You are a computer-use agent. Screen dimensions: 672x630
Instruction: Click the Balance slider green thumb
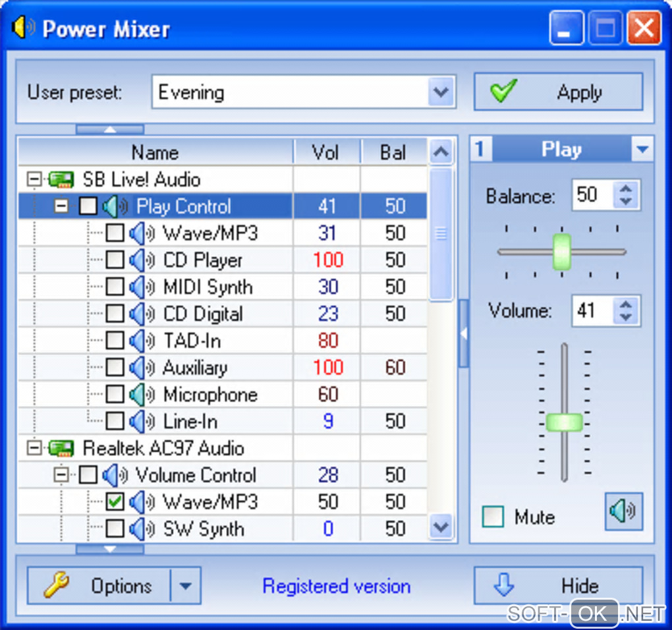(x=562, y=252)
